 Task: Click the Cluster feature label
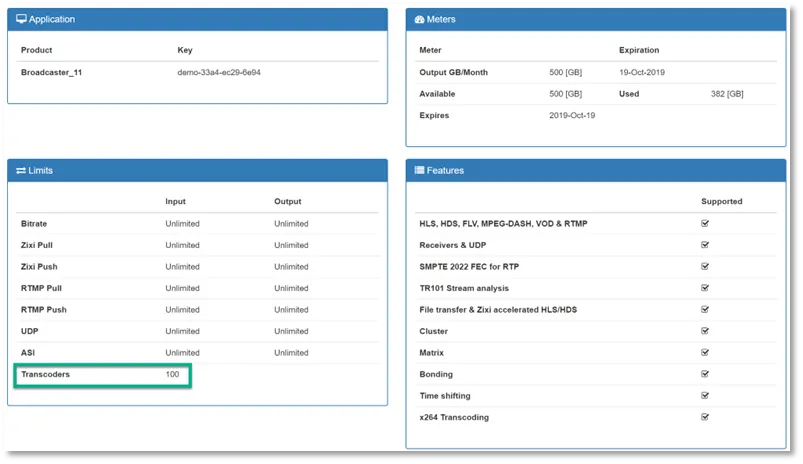434,331
